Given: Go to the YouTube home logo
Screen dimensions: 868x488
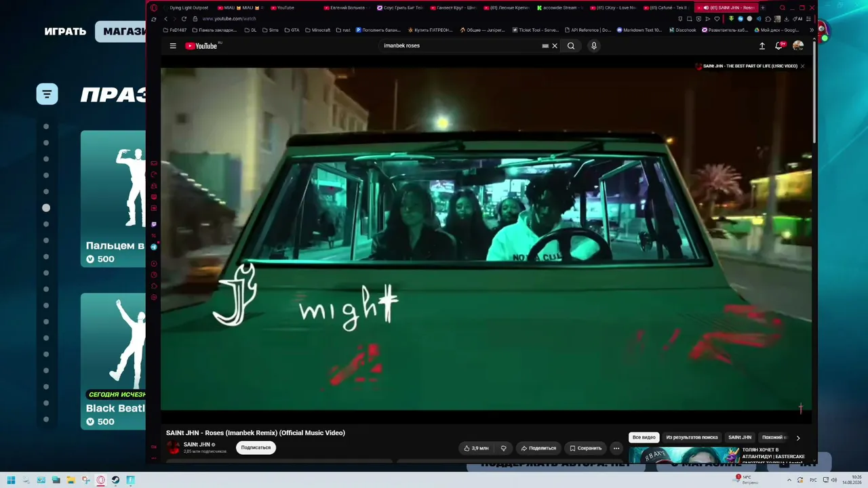Looking at the screenshot, I should click(201, 46).
